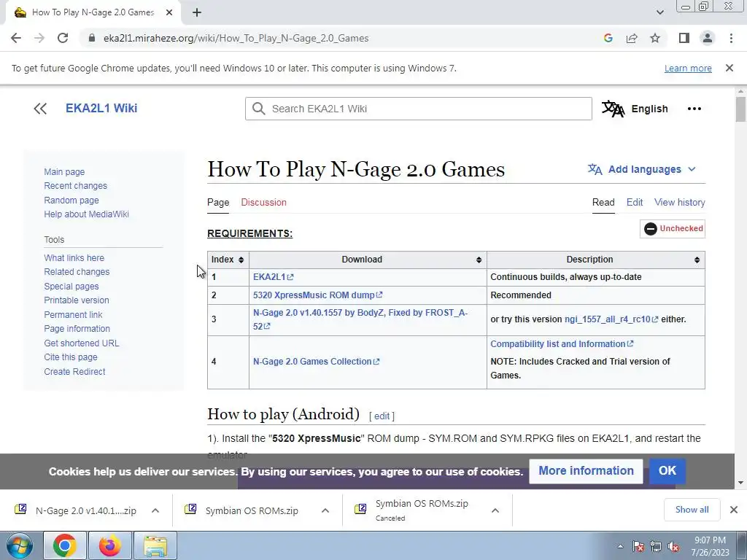Viewport: 747px width, 560px height.
Task: Go back to the previous page
Action: click(x=16, y=38)
